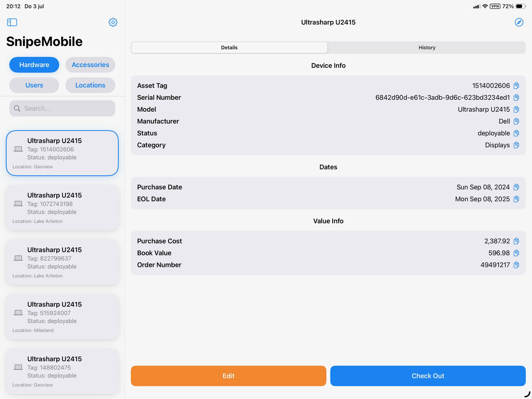
Task: Click the Displays category value
Action: (x=498, y=145)
